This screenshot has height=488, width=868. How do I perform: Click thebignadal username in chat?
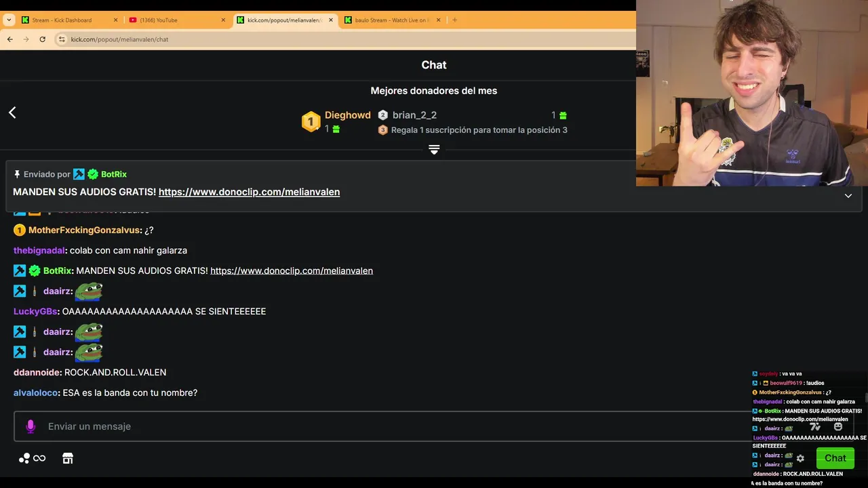pos(39,250)
